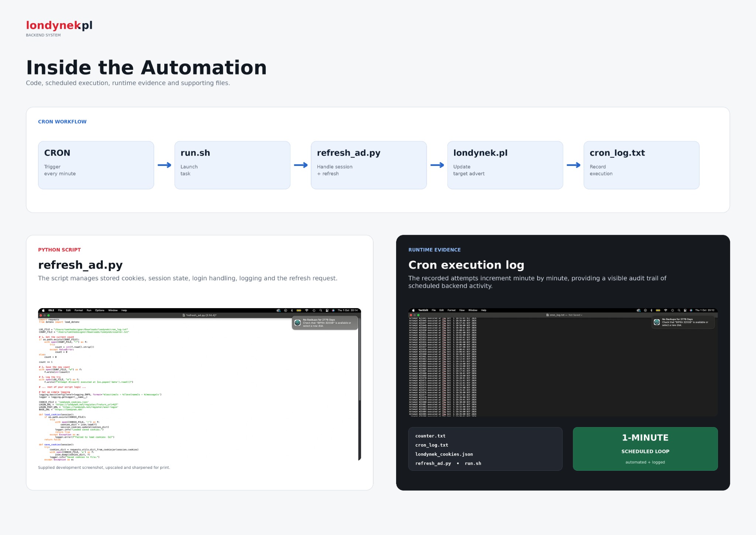Open the Options menu in IDLE
756x535 pixels.
click(x=100, y=310)
